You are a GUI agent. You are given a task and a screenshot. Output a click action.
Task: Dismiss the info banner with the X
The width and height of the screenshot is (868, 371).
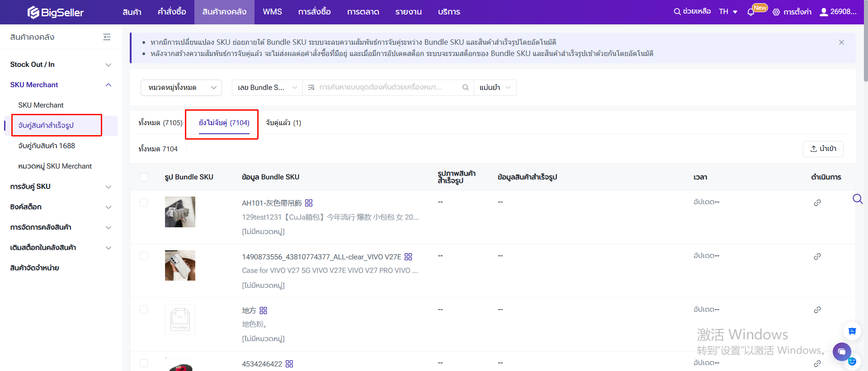pos(841,42)
